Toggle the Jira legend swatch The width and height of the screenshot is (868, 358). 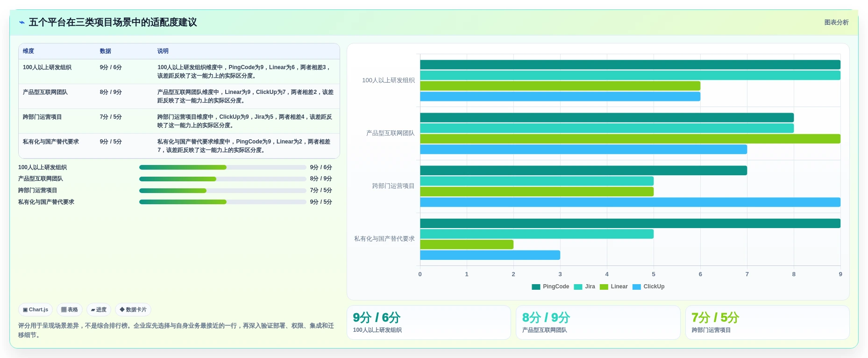(578, 287)
